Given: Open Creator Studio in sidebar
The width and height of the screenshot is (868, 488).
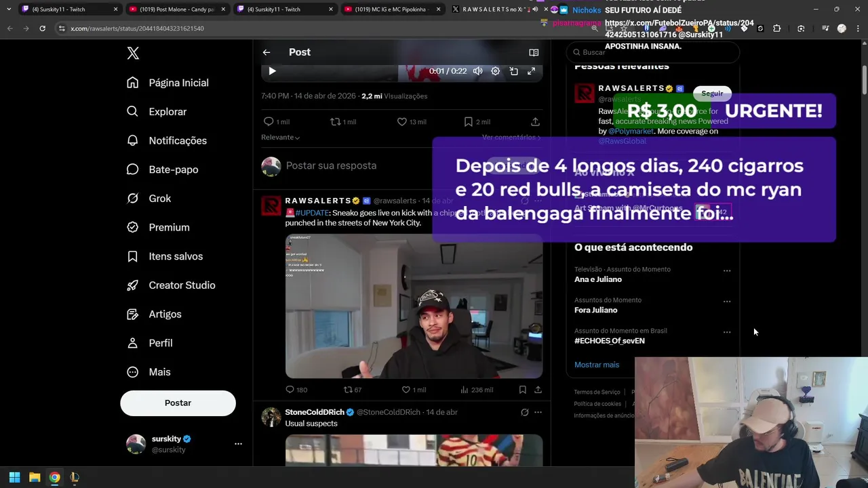Looking at the screenshot, I should pyautogui.click(x=171, y=285).
